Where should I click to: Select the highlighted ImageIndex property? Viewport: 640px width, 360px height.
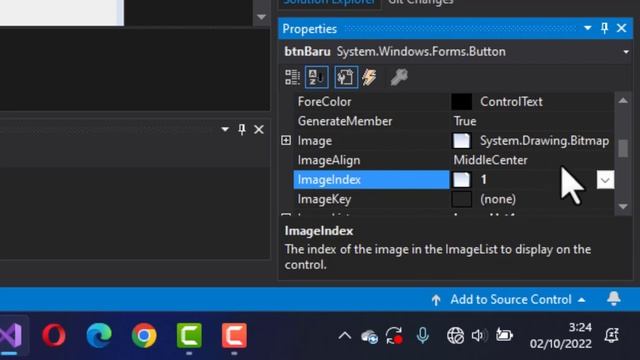click(371, 180)
